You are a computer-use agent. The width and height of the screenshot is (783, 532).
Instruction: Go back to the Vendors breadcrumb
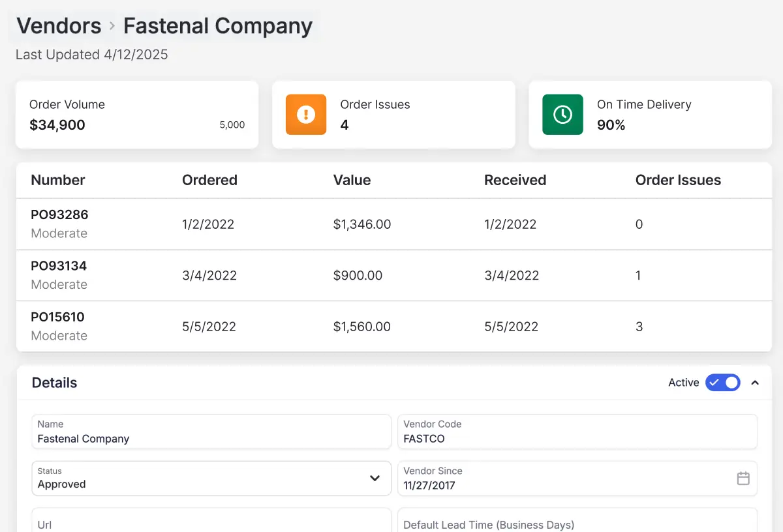[x=59, y=26]
